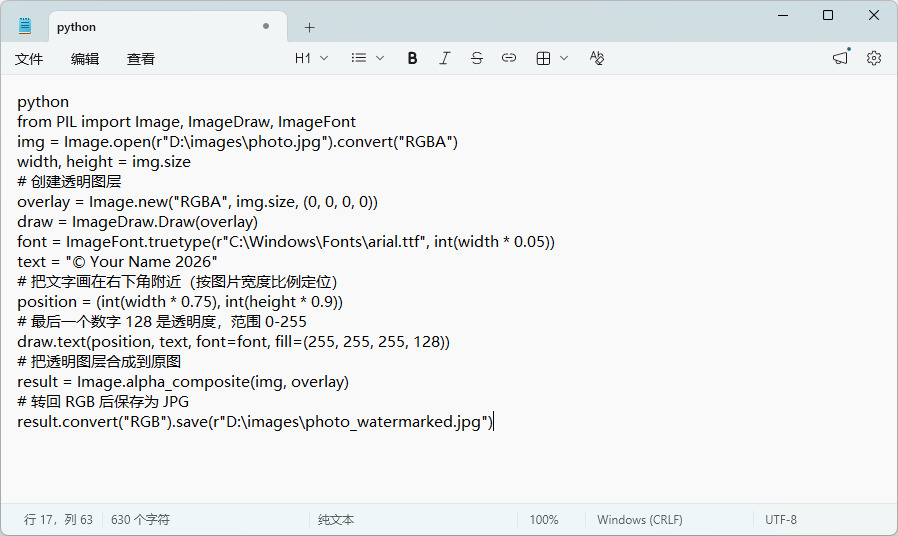
Task: Click the 630 个字符 character count
Action: point(140,519)
